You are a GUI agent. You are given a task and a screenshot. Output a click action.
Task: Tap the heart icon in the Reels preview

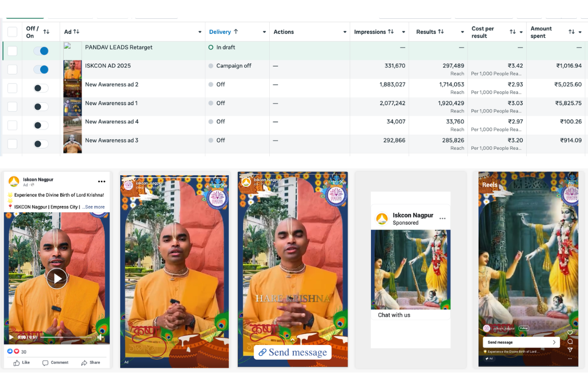[570, 332]
